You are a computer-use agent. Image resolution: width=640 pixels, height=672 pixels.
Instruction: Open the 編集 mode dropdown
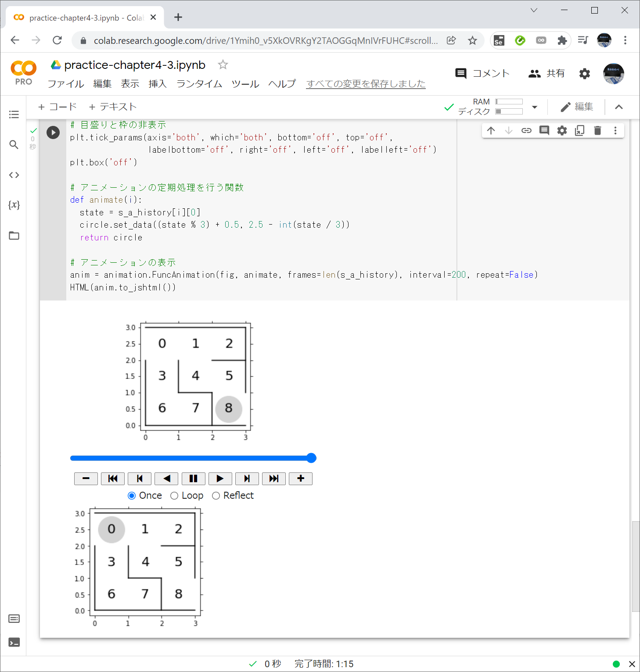click(577, 107)
